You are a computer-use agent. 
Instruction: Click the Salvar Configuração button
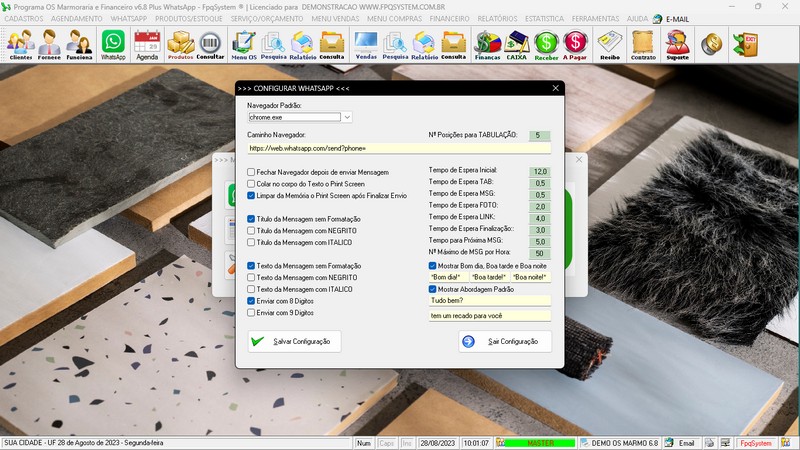pos(294,341)
